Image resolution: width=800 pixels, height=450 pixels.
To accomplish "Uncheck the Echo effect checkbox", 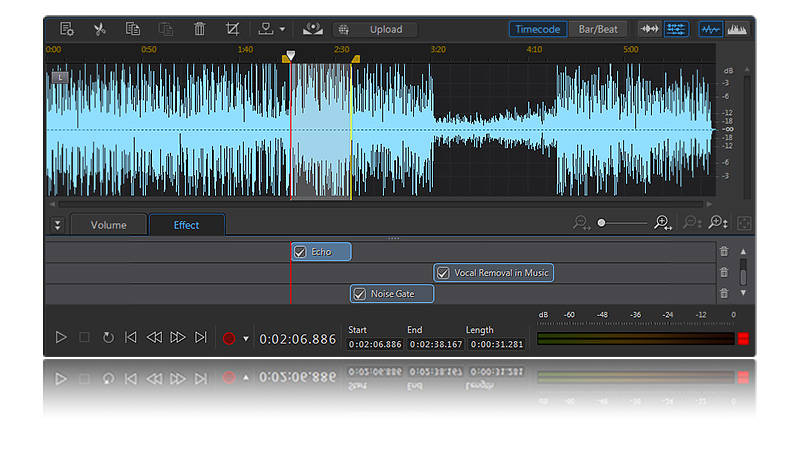I will point(300,252).
